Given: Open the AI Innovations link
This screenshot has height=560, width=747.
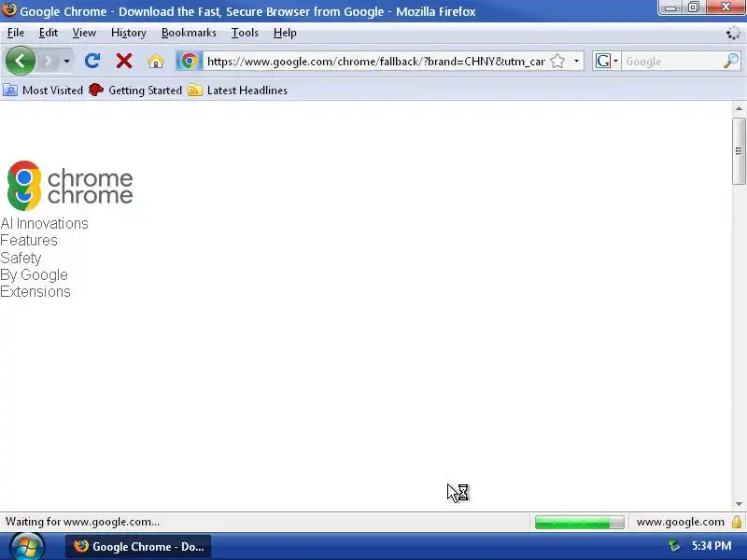Looking at the screenshot, I should (x=44, y=223).
